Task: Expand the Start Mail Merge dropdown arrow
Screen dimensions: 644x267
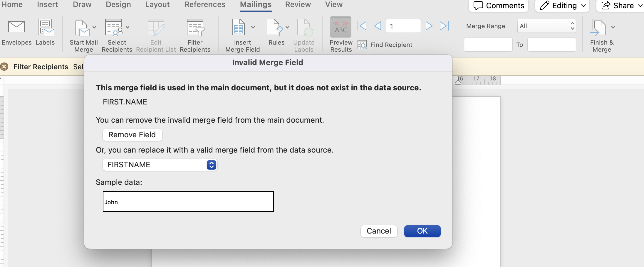Action: point(94,27)
